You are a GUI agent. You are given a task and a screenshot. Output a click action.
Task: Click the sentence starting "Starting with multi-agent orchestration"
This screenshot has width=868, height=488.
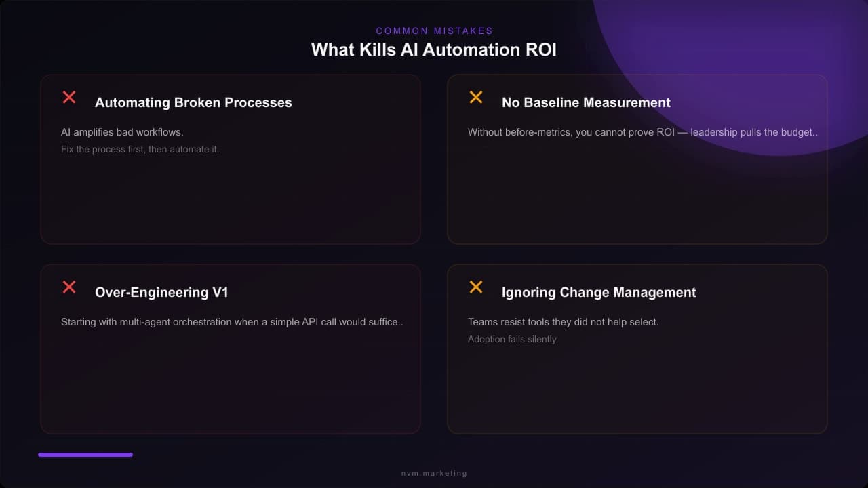[232, 322]
